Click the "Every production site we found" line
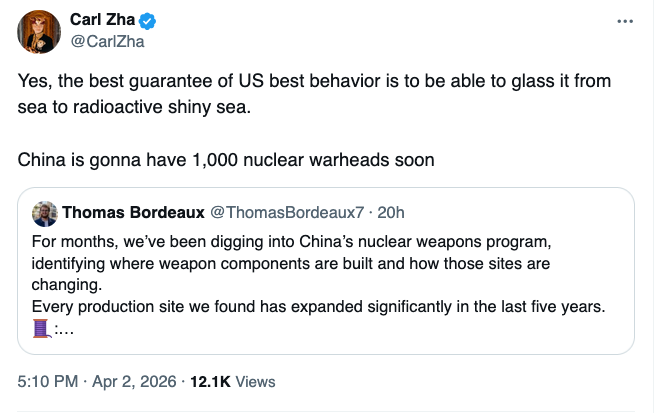 click(318, 306)
